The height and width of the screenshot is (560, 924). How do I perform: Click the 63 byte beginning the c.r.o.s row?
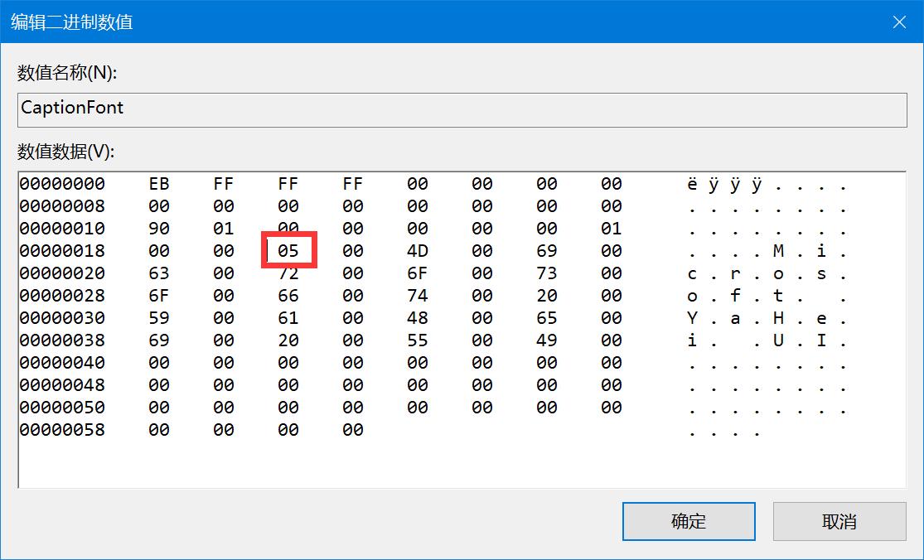pos(157,273)
